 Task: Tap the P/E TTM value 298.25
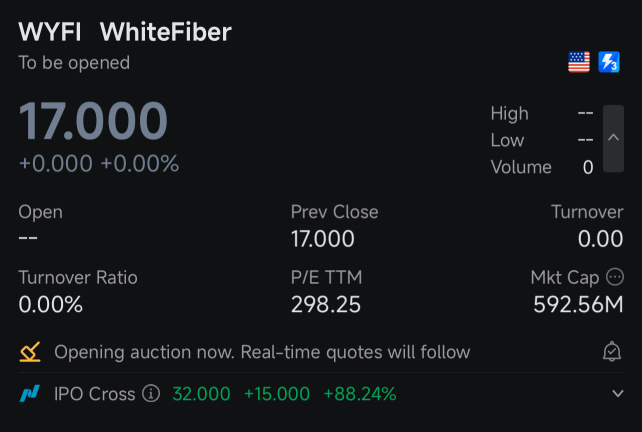click(326, 304)
